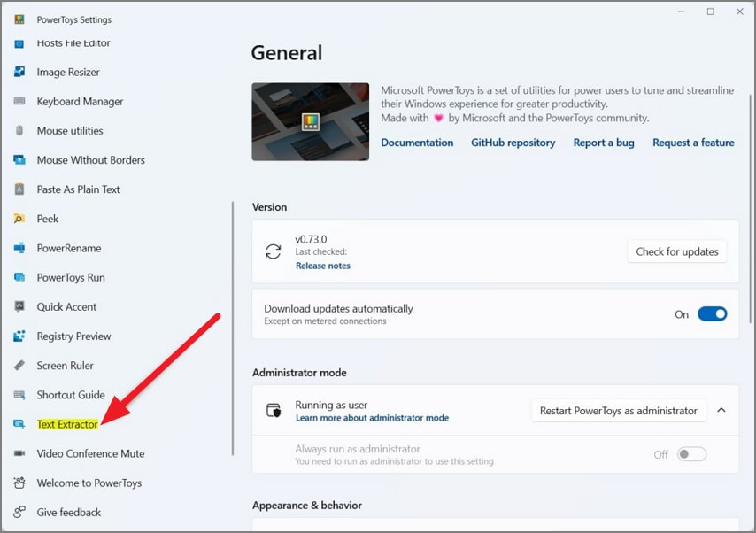Click the PowerToys logo in title bar
The image size is (756, 533).
tap(19, 19)
